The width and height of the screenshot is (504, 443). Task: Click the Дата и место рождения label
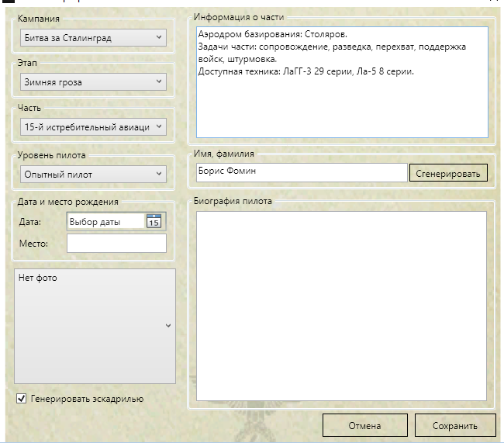[67, 202]
